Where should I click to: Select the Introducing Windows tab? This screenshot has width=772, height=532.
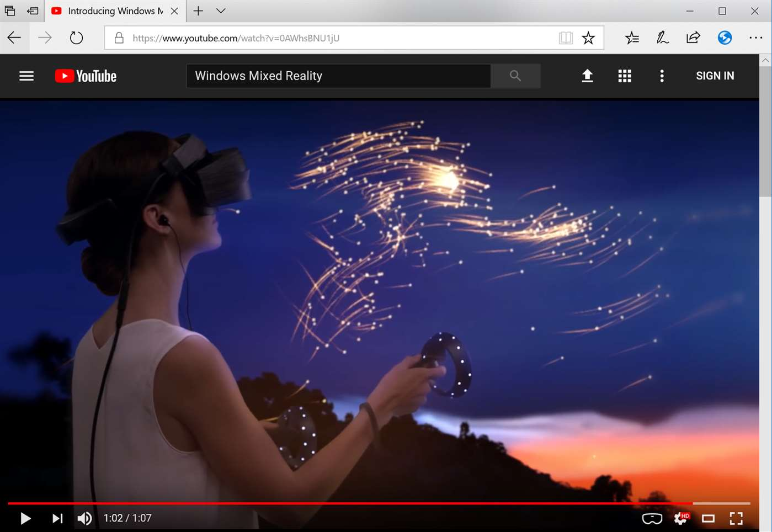[x=110, y=11]
